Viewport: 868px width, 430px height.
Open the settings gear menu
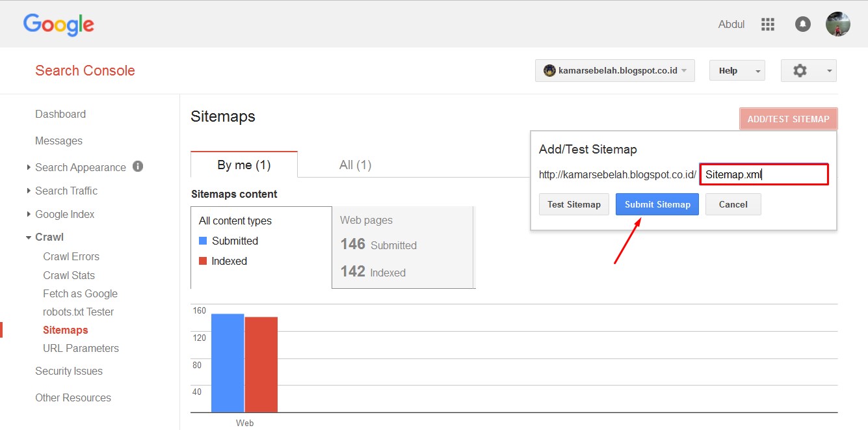800,71
